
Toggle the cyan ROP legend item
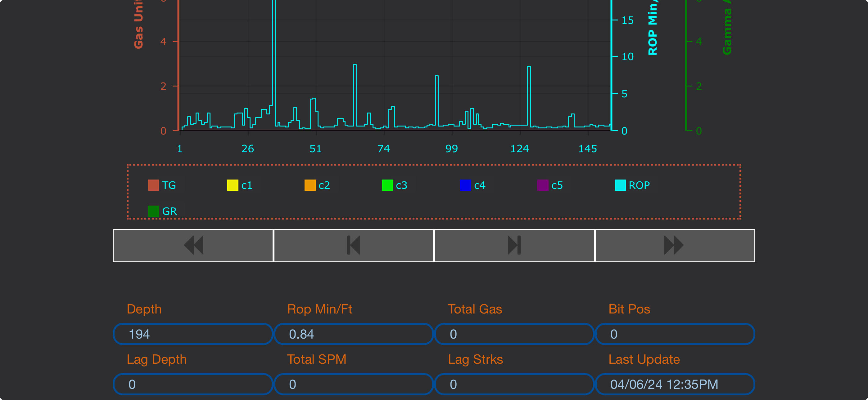click(632, 185)
